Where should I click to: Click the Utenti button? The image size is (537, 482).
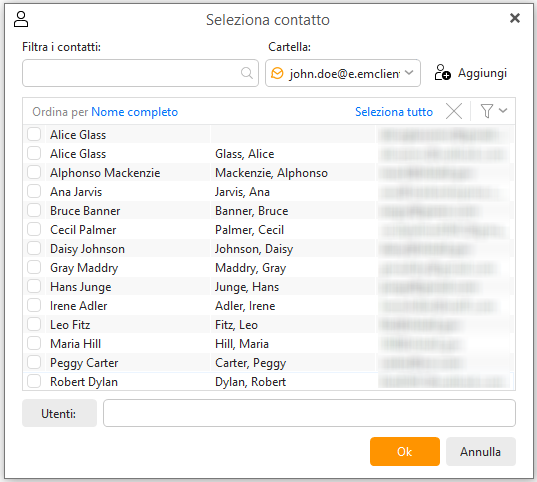pyautogui.click(x=59, y=413)
